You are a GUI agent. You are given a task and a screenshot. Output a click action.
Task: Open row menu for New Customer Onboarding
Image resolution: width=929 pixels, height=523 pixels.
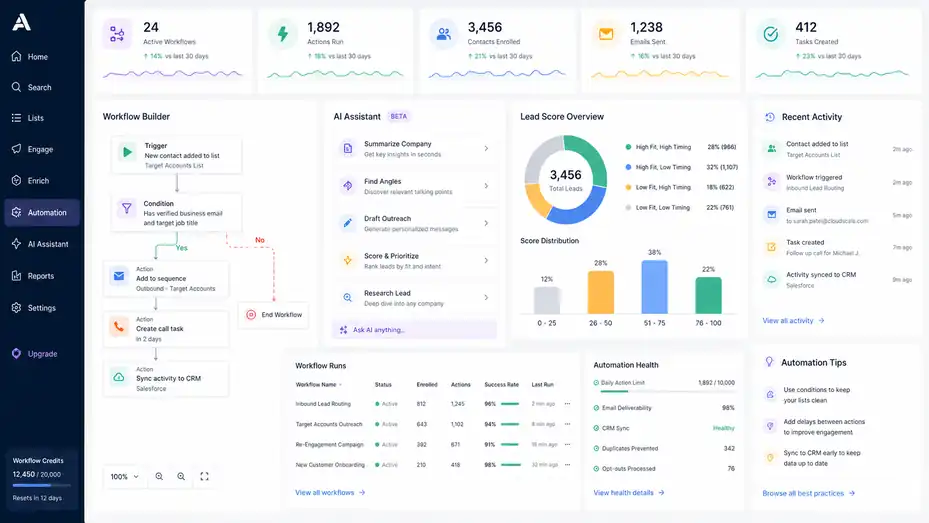[x=568, y=465]
